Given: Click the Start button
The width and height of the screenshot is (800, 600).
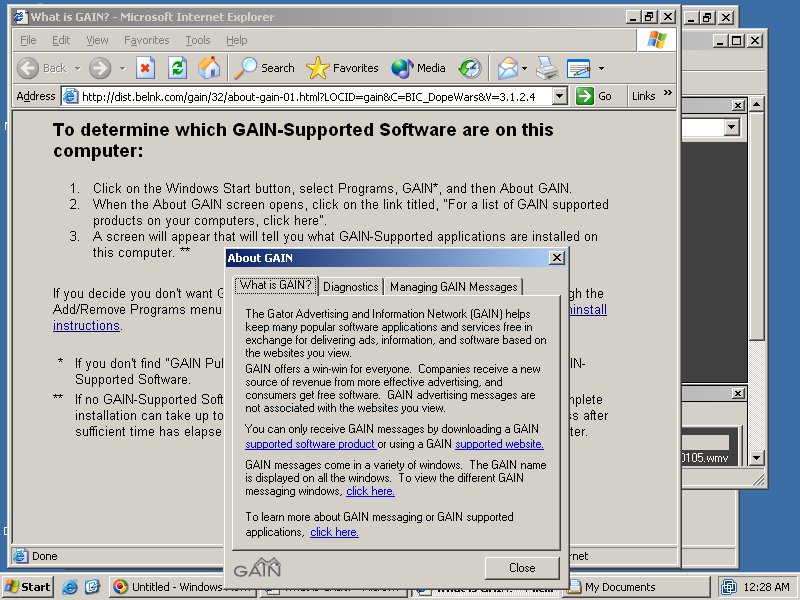Looking at the screenshot, I should [28, 587].
